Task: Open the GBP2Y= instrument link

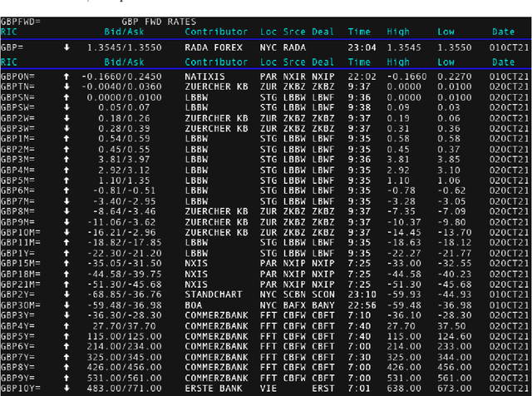Action: pos(18,295)
